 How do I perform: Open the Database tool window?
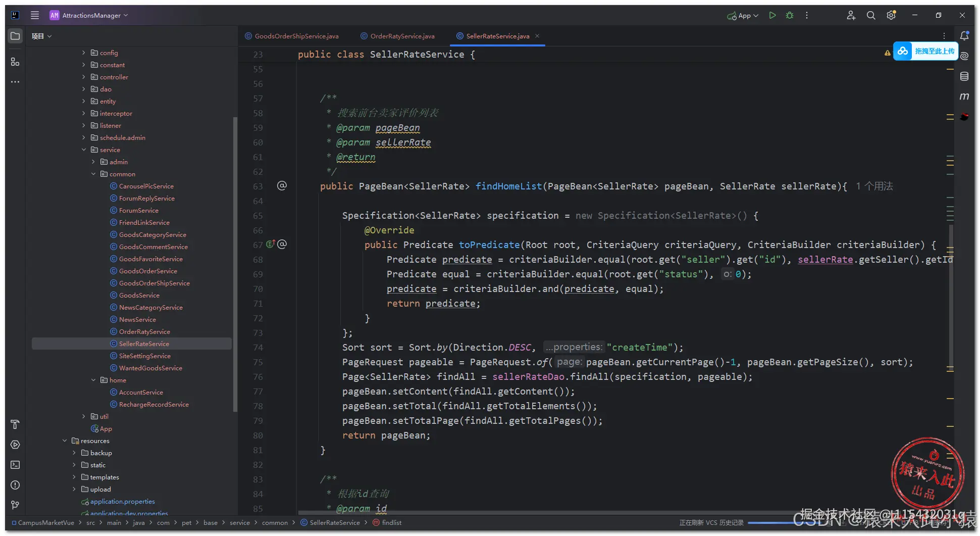pyautogui.click(x=964, y=76)
